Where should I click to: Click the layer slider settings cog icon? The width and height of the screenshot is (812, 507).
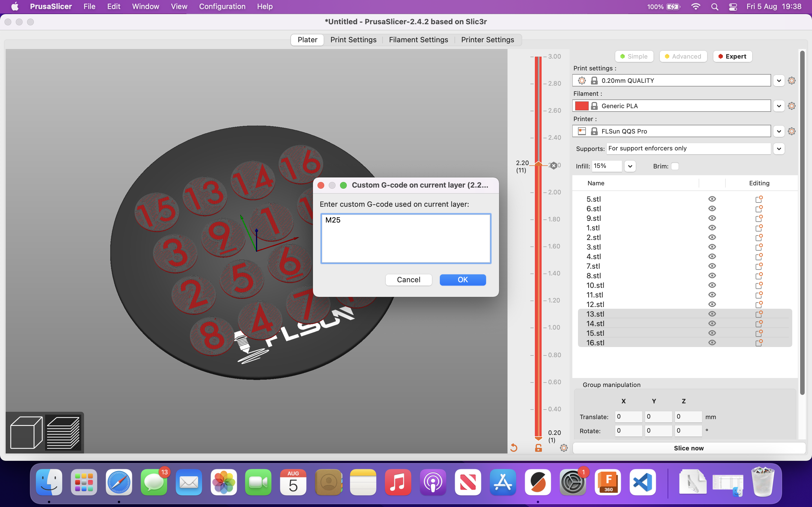(x=564, y=448)
